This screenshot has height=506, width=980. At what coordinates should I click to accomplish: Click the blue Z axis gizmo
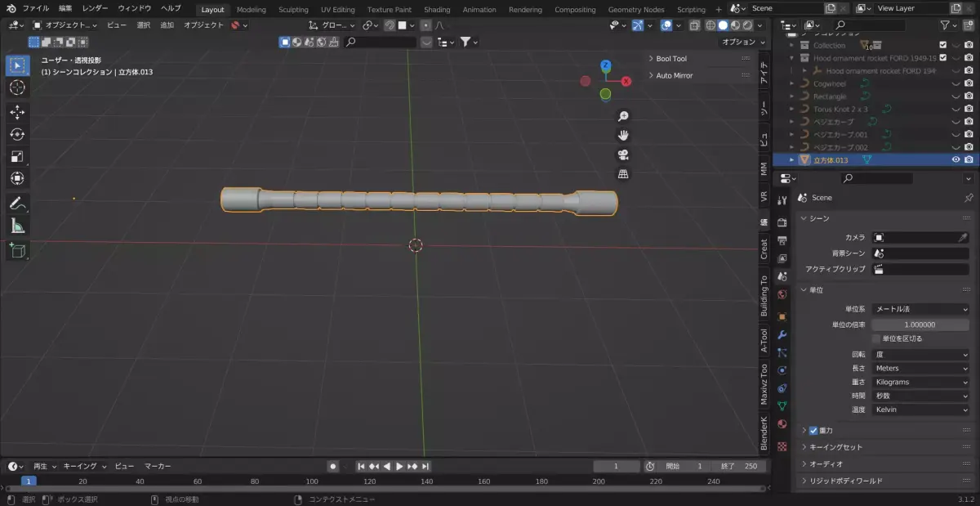(x=605, y=65)
